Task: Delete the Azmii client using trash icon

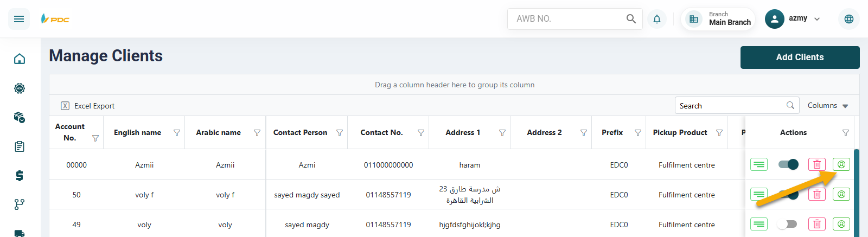Action: coord(817,164)
